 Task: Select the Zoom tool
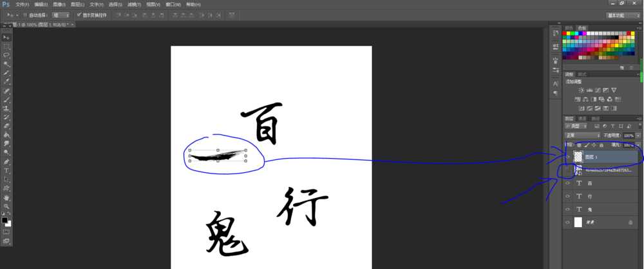click(x=6, y=206)
